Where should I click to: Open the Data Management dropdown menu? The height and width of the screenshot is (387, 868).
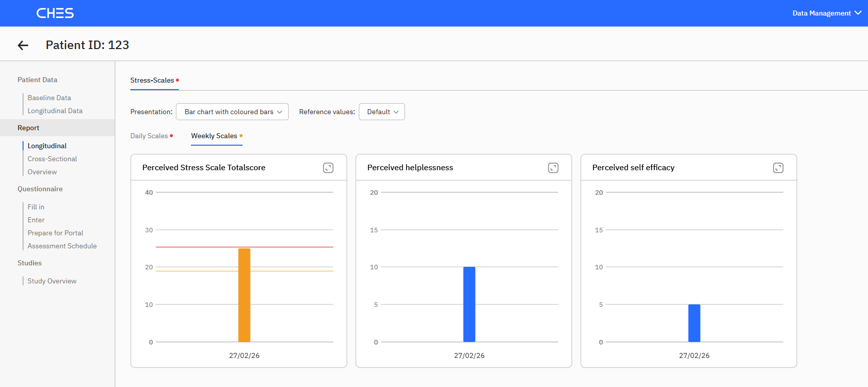827,13
